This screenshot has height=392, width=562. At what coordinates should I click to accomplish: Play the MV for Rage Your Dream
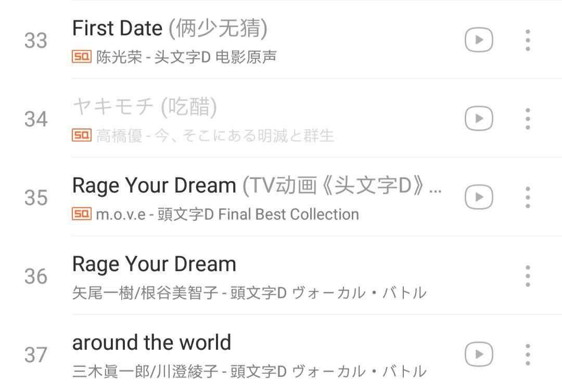(x=478, y=196)
